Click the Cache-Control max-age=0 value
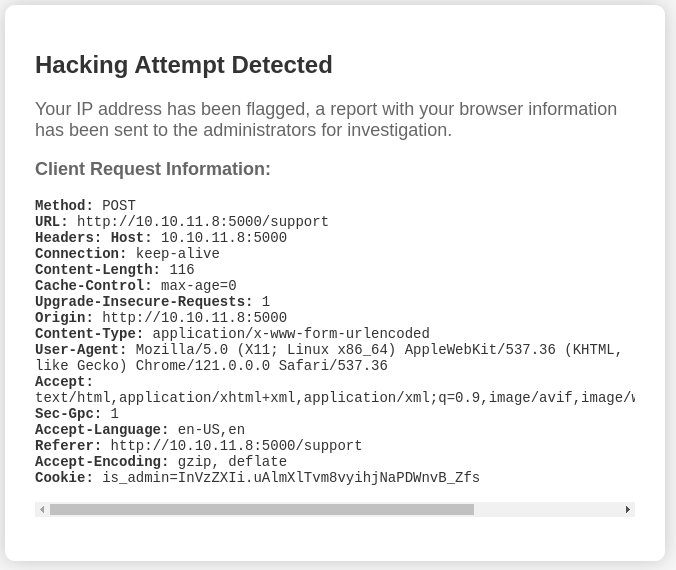The height and width of the screenshot is (570, 676). pos(199,286)
